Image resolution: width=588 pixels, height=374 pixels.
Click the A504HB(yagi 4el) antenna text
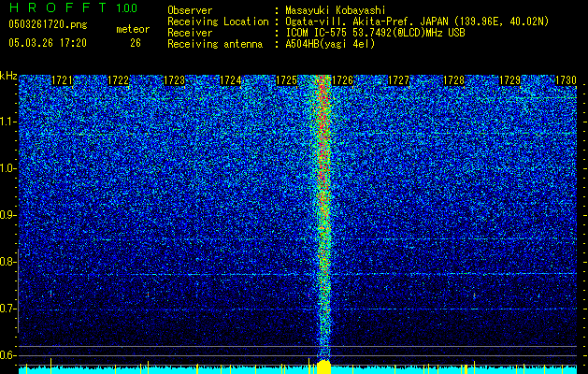point(330,44)
